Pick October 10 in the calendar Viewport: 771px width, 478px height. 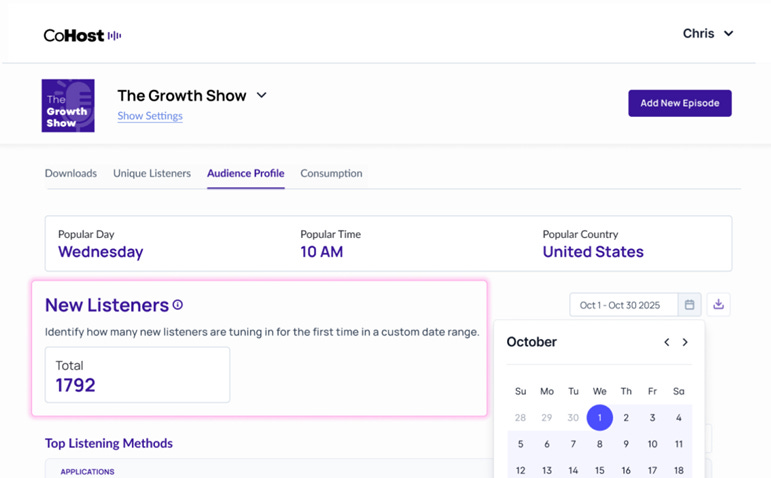[x=652, y=444]
